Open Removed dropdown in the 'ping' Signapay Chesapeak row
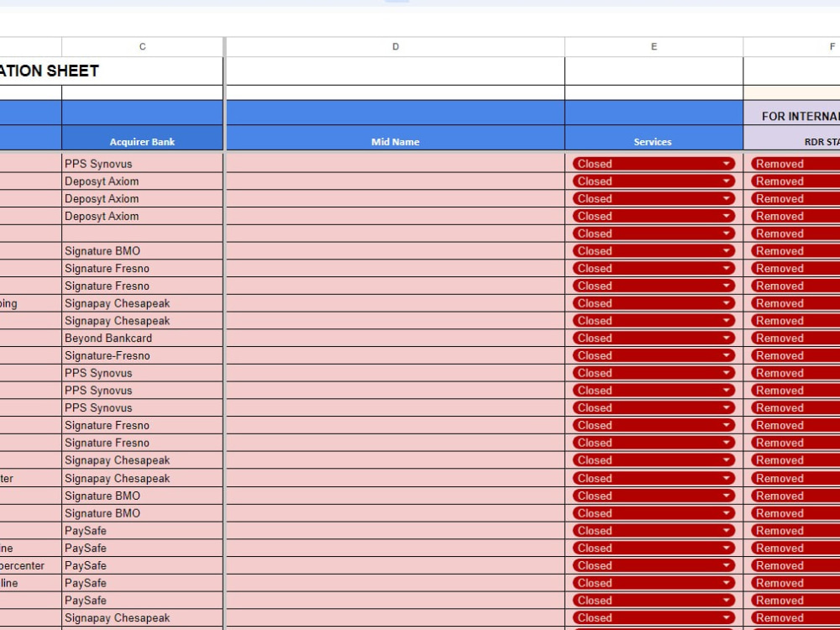840x630 pixels. pos(795,303)
